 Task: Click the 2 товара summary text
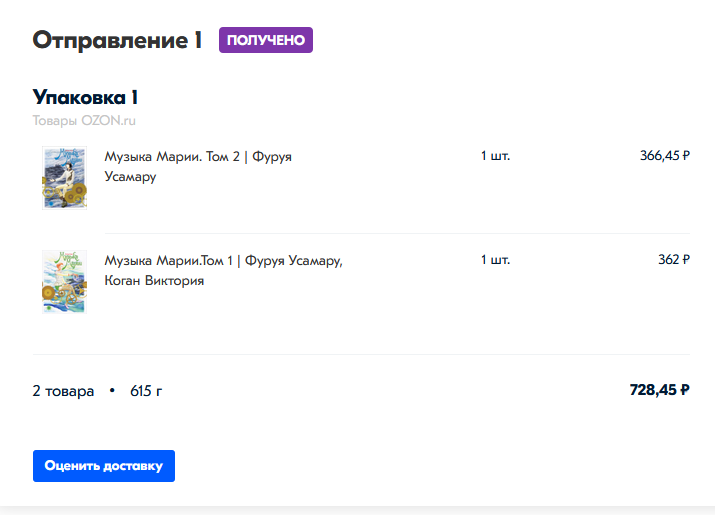[63, 391]
